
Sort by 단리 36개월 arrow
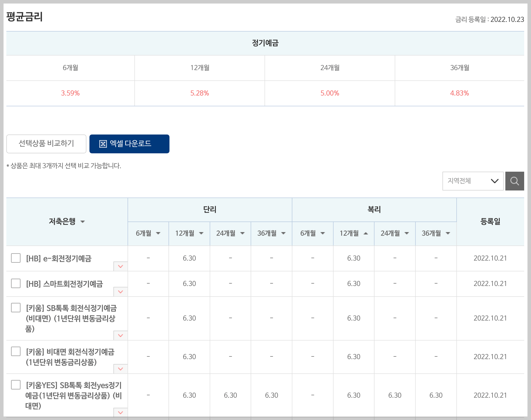[283, 233]
